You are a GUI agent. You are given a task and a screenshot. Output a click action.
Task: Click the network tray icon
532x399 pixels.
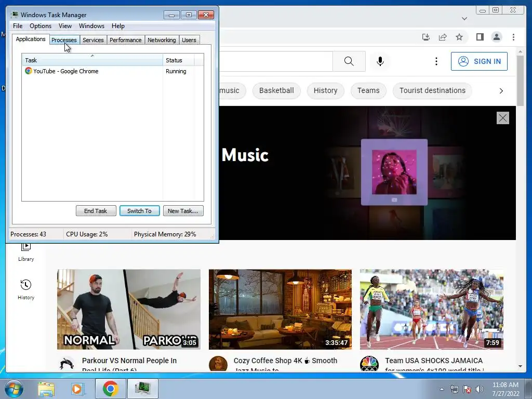click(x=454, y=389)
